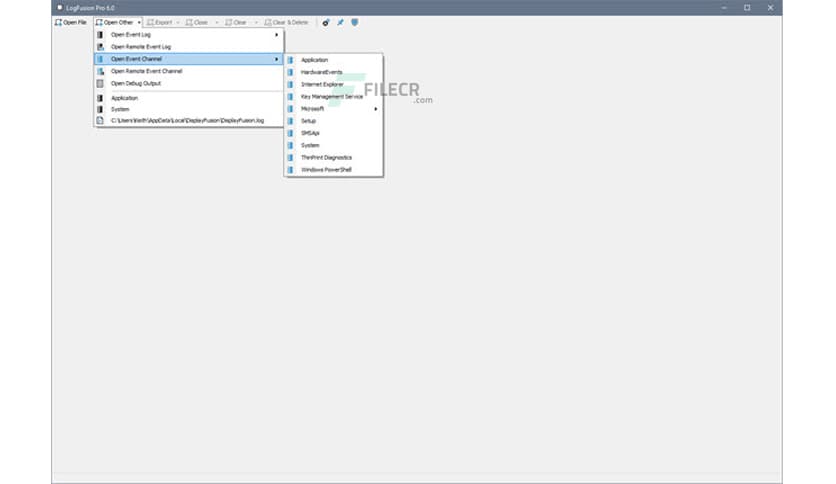Toggle the blue pin toolbar icon
Viewport: 836px width, 484px height.
pyautogui.click(x=340, y=22)
